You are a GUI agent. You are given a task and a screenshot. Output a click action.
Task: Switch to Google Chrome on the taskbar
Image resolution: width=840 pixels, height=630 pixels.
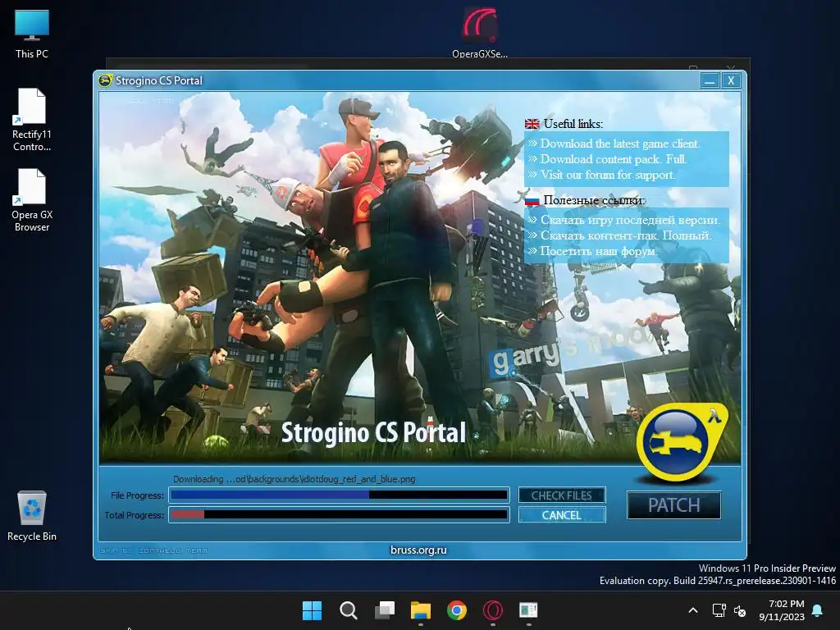coord(457,610)
